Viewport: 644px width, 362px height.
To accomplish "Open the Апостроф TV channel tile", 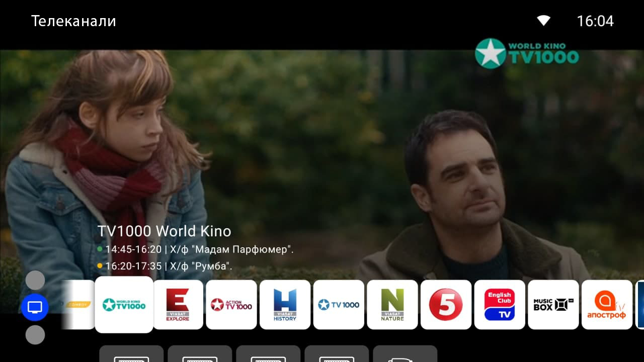I will coord(607,305).
